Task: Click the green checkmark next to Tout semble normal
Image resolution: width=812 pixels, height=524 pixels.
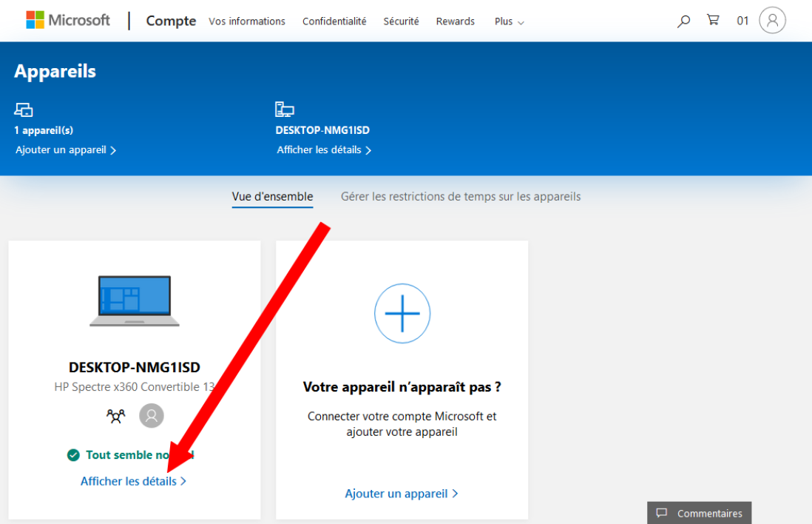Action: tap(73, 454)
